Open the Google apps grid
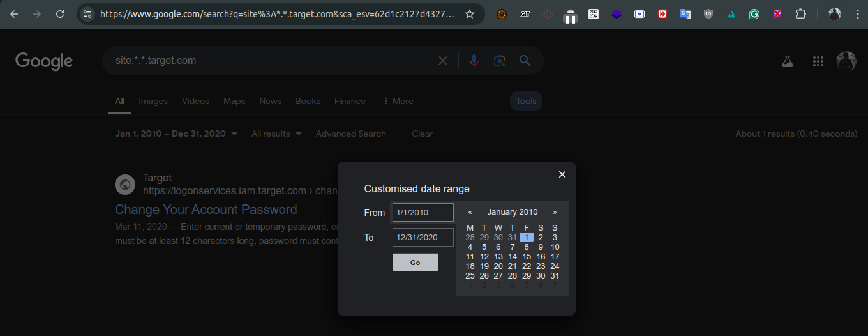 pyautogui.click(x=818, y=61)
